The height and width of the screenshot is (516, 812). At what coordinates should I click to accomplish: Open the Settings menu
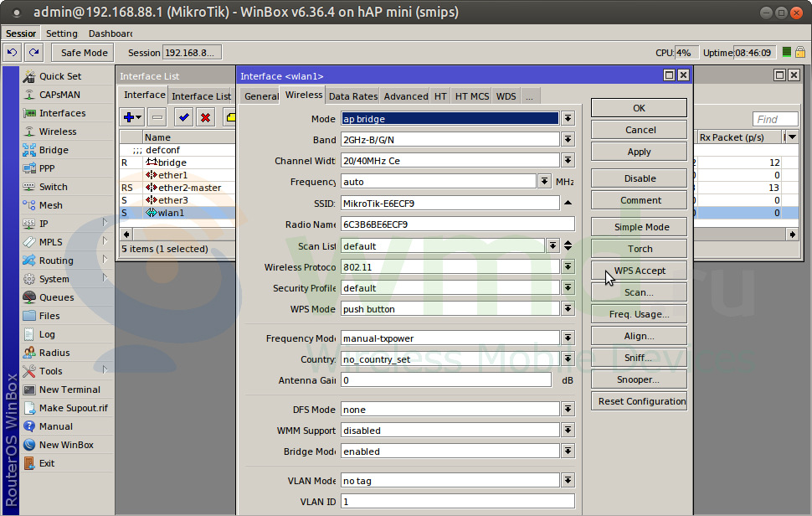click(x=62, y=34)
